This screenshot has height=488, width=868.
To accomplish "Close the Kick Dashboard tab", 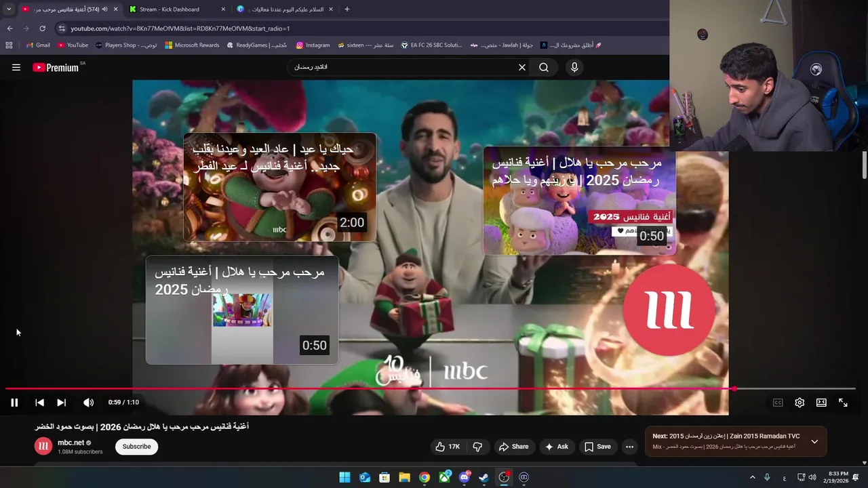I will tap(223, 9).
